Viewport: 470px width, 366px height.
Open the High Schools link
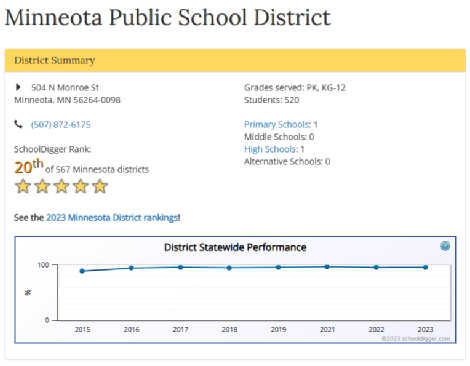pos(270,149)
